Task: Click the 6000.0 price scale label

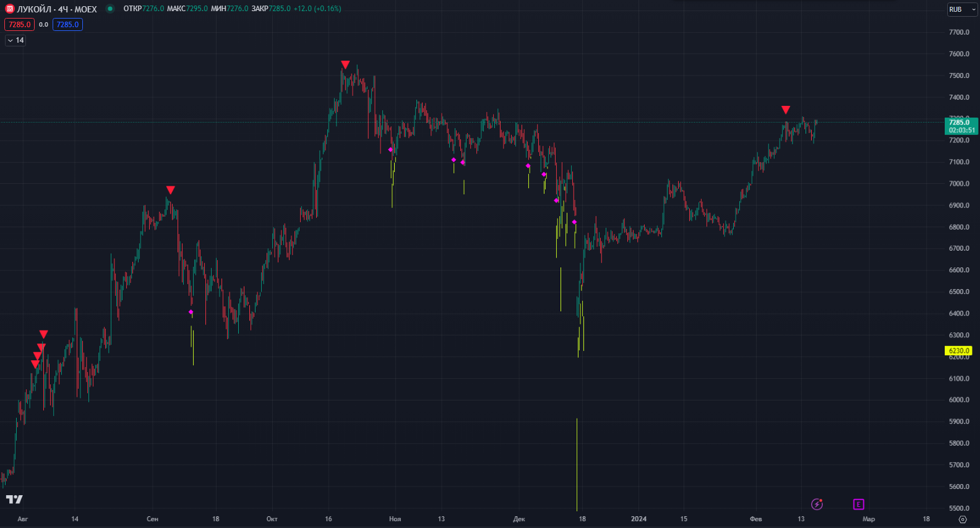Action: 959,400
